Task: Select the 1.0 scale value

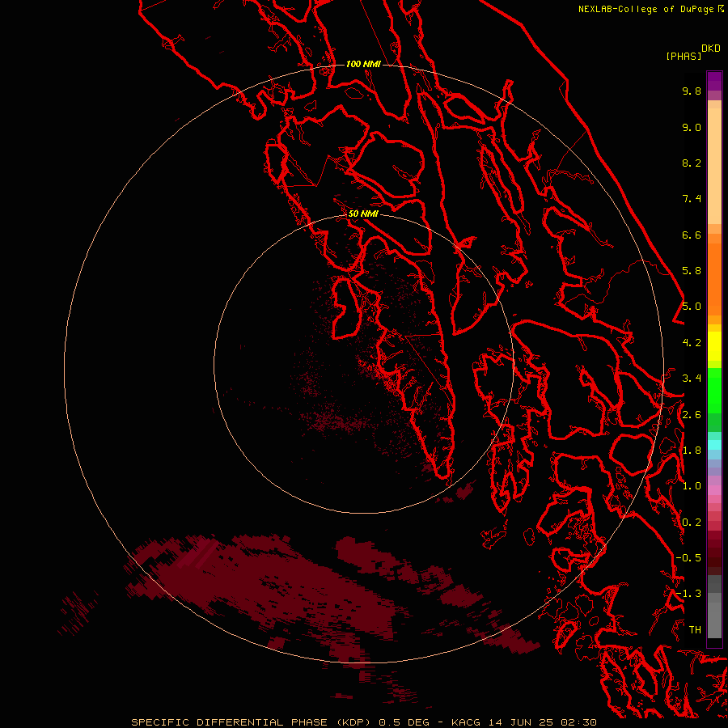Action: point(692,486)
